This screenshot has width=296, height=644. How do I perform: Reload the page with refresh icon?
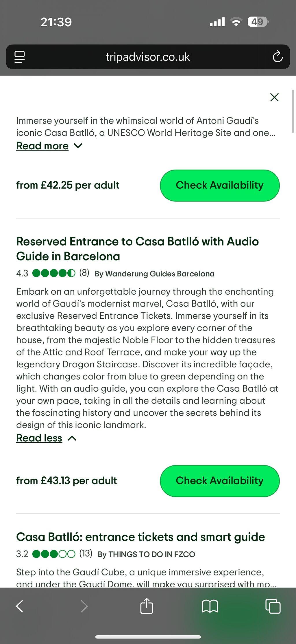(x=277, y=56)
